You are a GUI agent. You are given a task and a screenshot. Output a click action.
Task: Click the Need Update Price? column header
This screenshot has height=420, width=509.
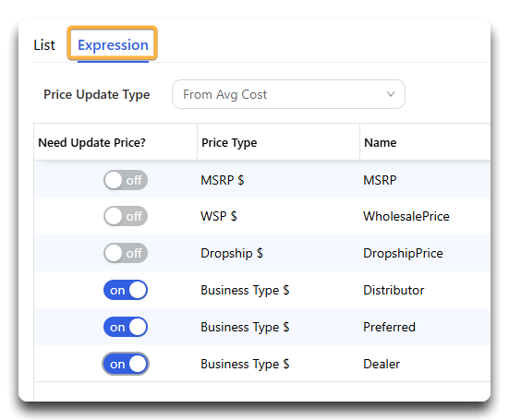click(91, 143)
